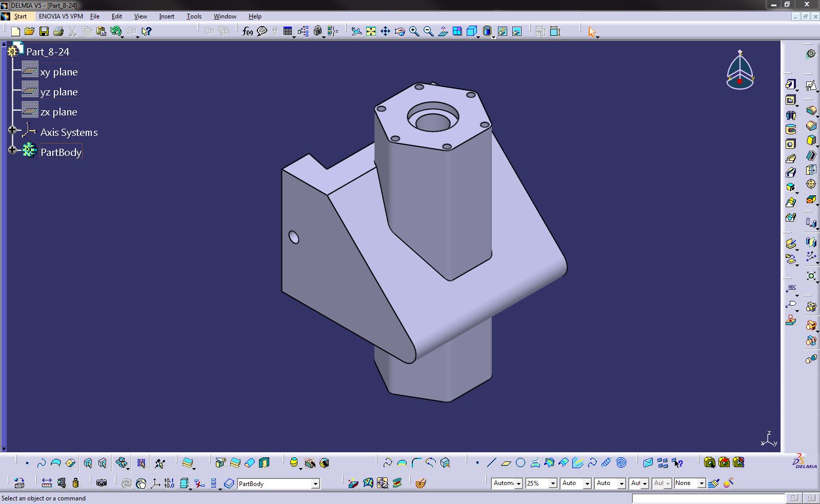Image resolution: width=820 pixels, height=504 pixels.
Task: Open the Insert menu
Action: tap(167, 16)
